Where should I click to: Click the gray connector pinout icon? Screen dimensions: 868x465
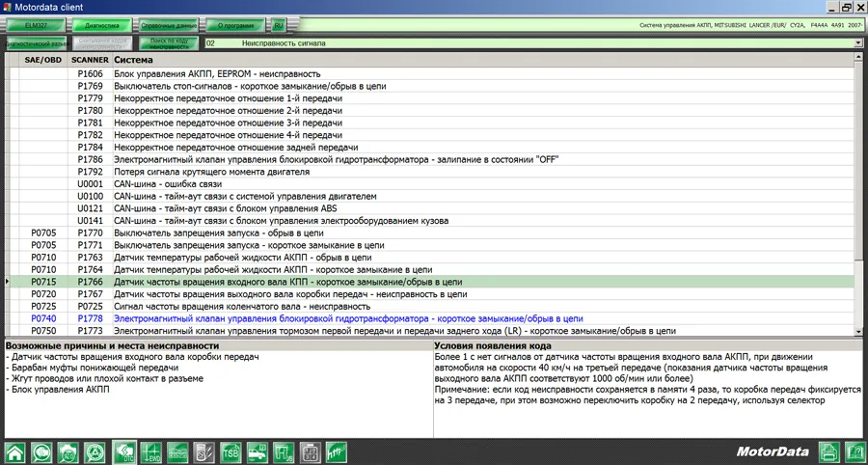tap(311, 452)
